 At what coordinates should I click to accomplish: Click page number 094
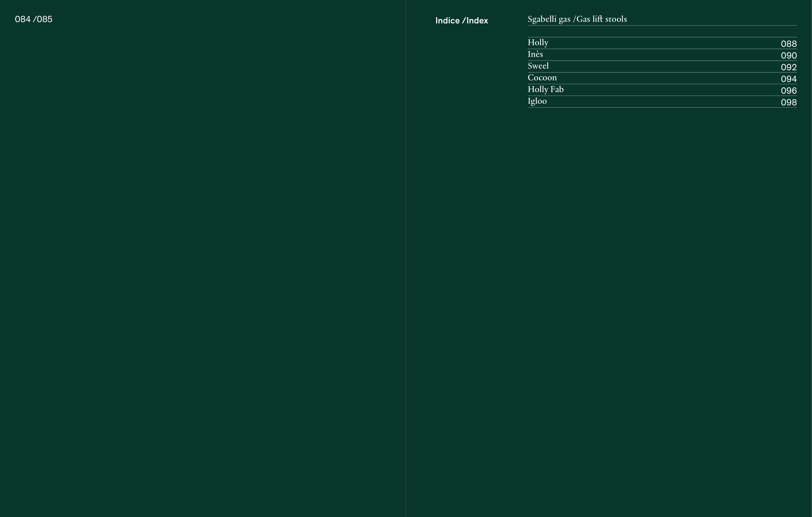coord(788,79)
